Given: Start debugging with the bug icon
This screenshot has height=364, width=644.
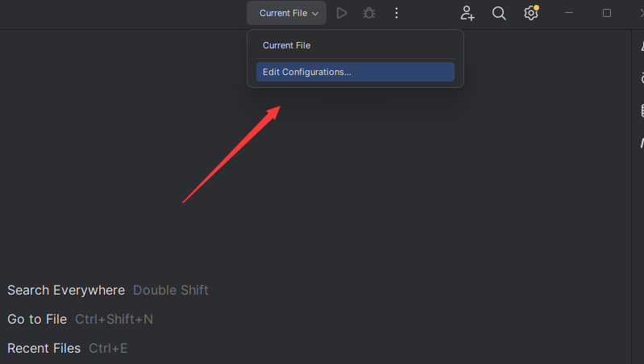Looking at the screenshot, I should [369, 13].
